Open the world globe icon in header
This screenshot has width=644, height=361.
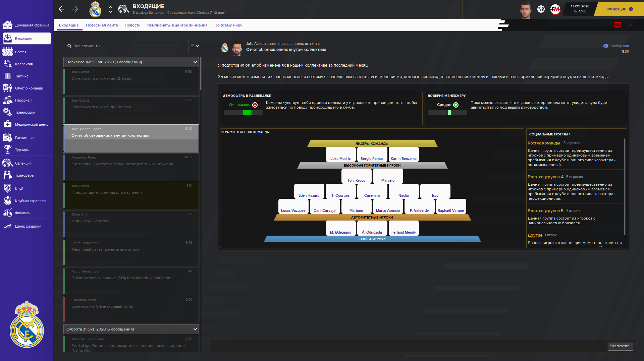(x=541, y=9)
